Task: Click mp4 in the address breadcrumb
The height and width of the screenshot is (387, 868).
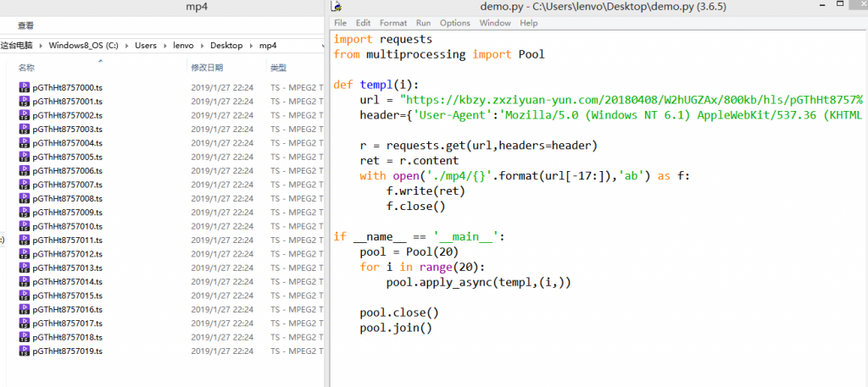Action: click(x=267, y=46)
